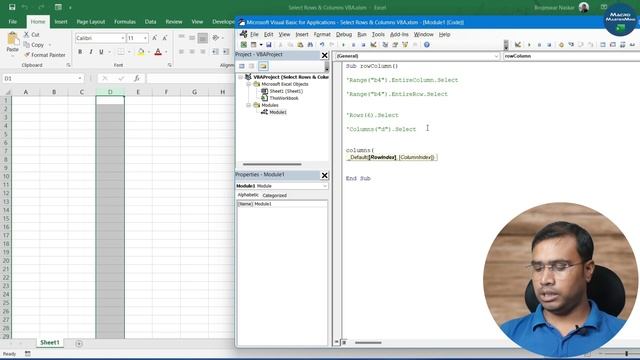Close the Project VBAProject pane
The image size is (640, 360).
point(324,55)
